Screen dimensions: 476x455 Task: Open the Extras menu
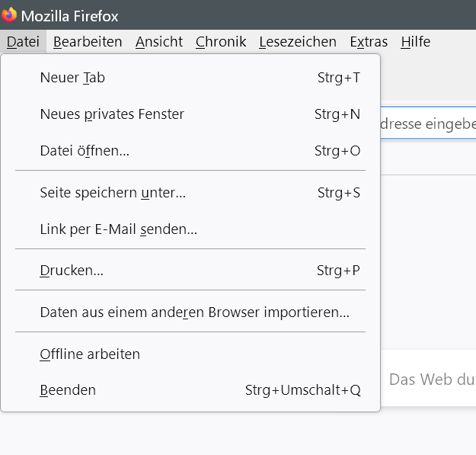click(x=369, y=42)
